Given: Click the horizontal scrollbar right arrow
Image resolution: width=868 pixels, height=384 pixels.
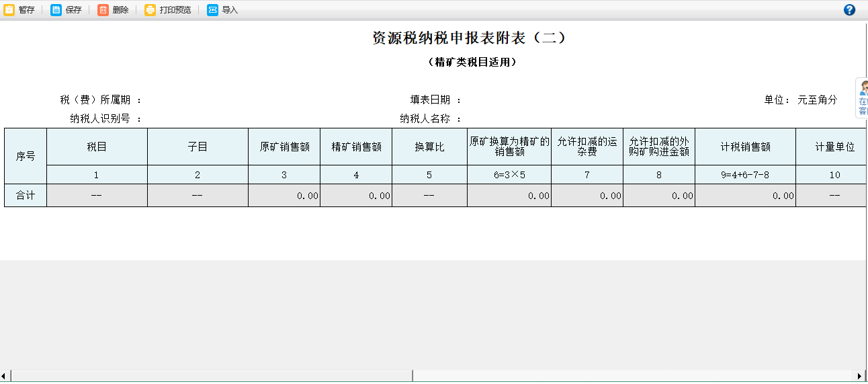Looking at the screenshot, I should click(860, 375).
